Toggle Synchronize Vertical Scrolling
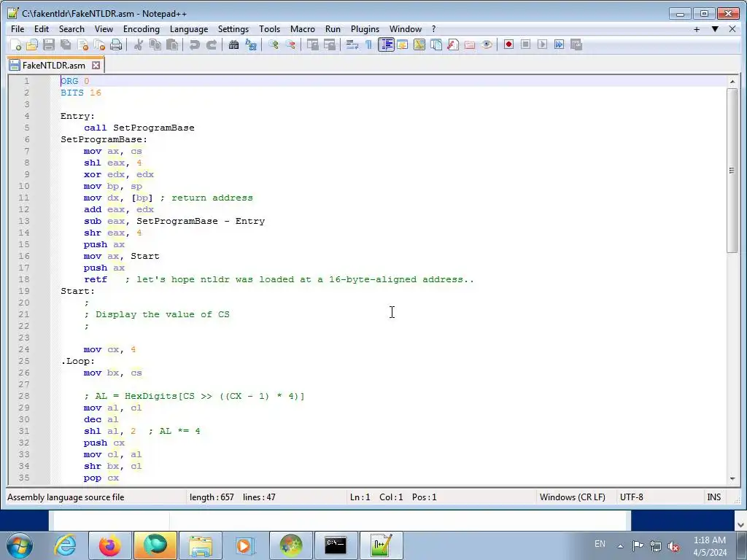Viewport: 747px width, 560px height. tap(313, 44)
